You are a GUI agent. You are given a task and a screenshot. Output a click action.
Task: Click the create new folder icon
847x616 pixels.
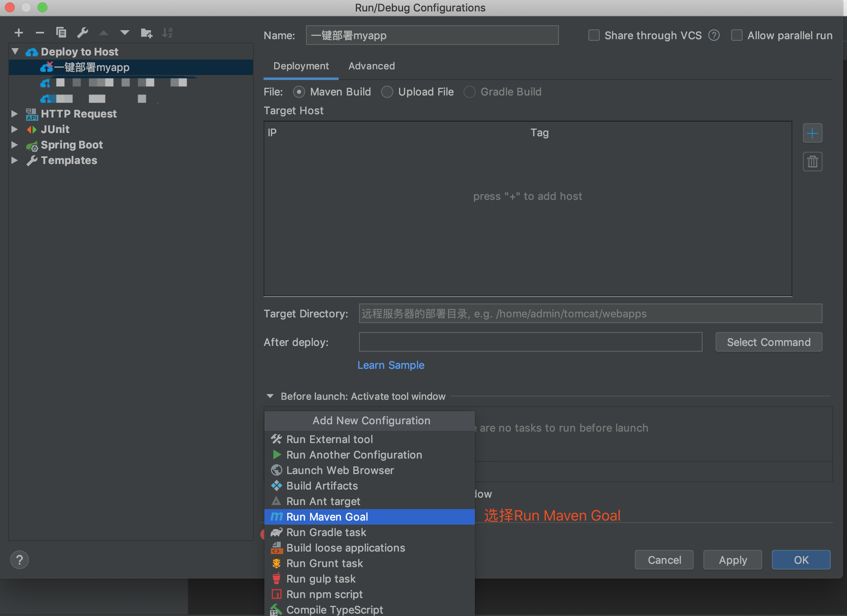(x=146, y=33)
